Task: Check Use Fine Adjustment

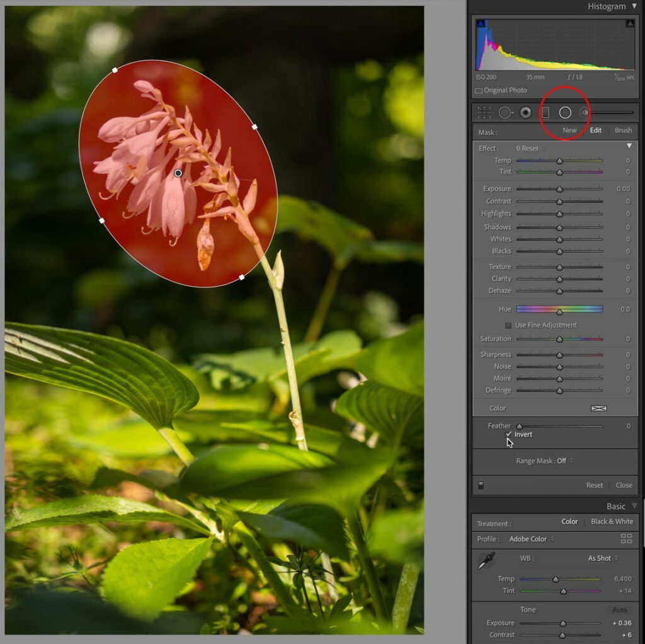Action: pos(508,325)
